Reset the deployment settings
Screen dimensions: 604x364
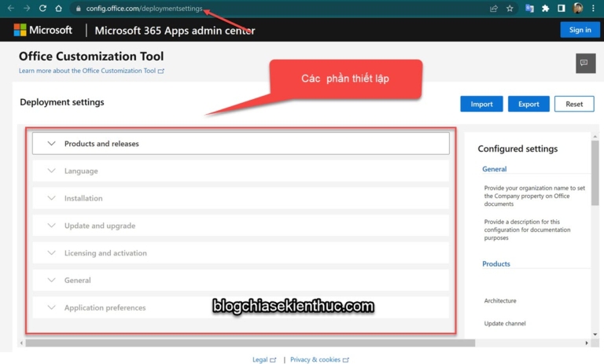574,104
